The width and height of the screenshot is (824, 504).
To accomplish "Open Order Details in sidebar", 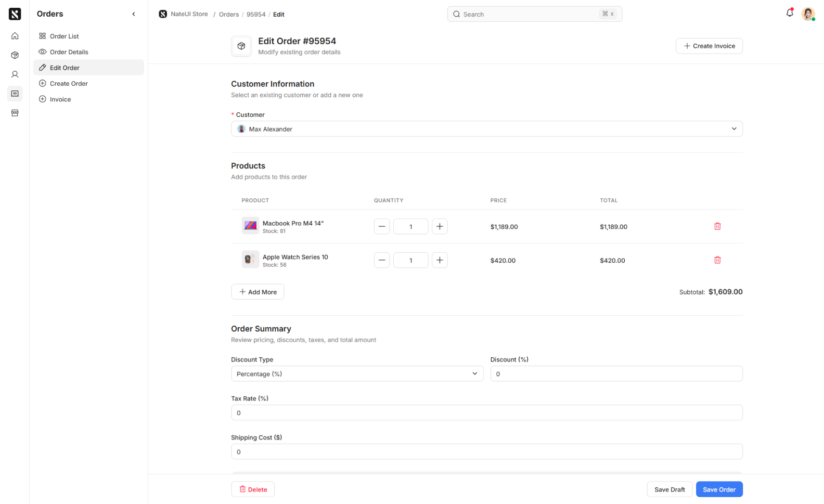I will click(88, 52).
